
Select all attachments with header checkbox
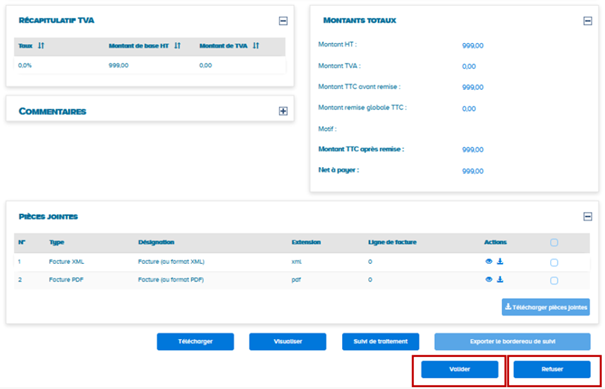coord(554,242)
